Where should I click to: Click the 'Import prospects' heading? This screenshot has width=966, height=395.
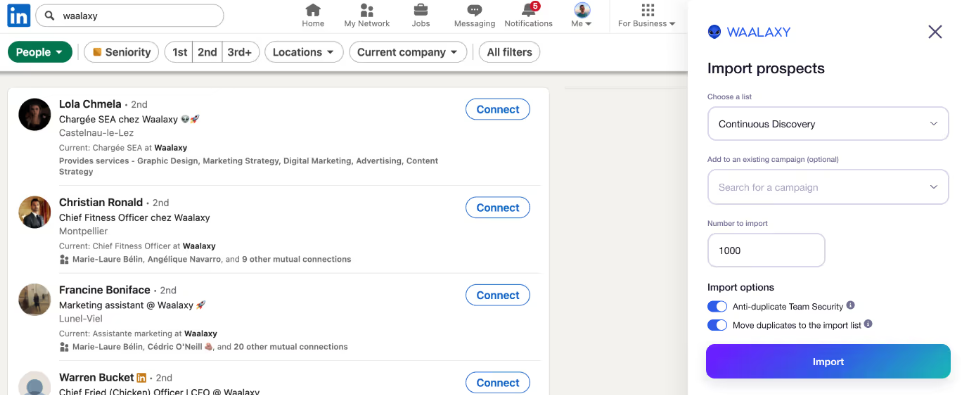tap(766, 68)
